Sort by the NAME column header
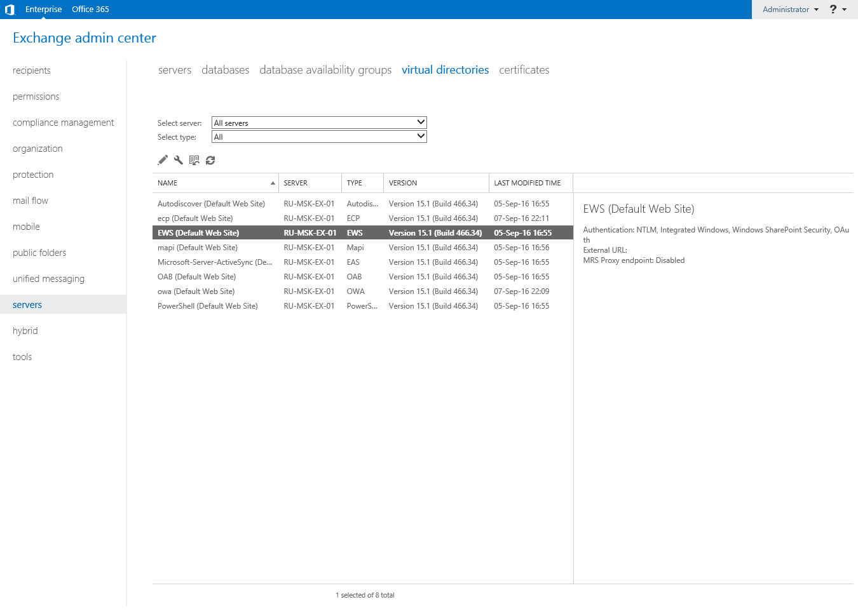 (215, 183)
